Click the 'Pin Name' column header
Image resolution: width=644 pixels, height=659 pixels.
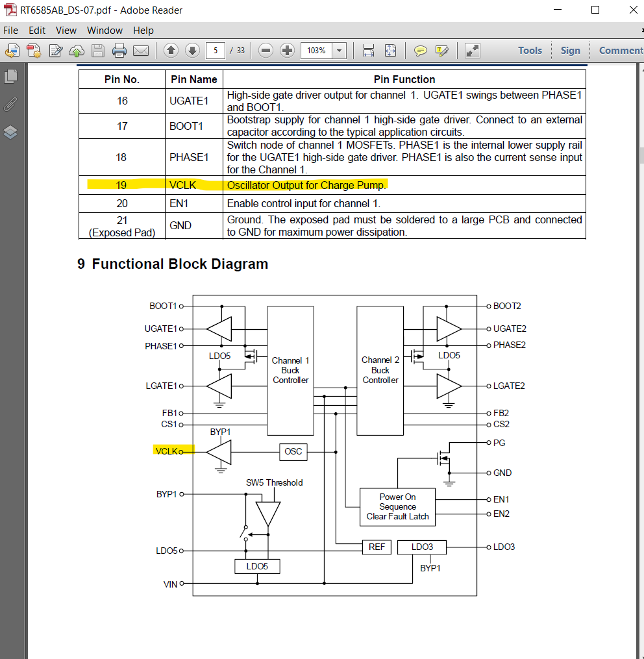point(194,79)
